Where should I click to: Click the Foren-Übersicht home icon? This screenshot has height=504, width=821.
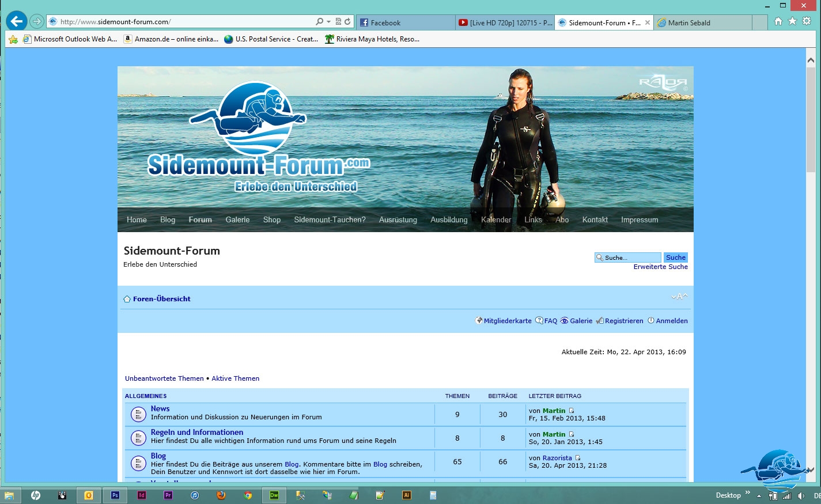click(127, 299)
